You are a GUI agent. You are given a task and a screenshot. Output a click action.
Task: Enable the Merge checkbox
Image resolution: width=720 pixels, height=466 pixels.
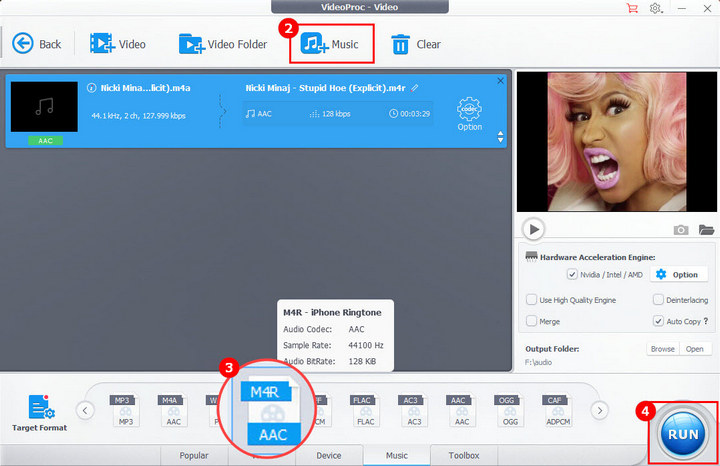(531, 321)
